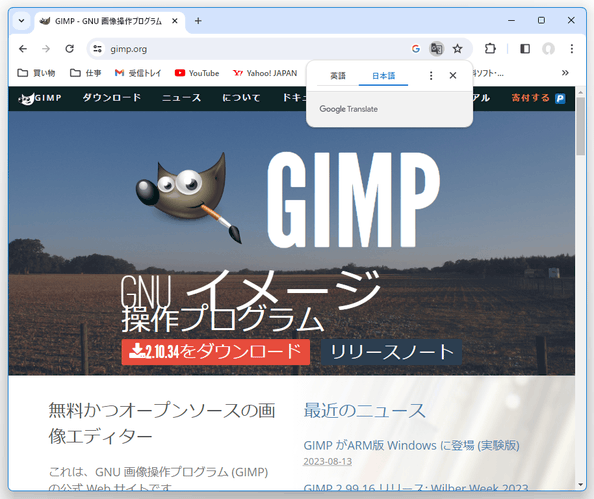The image size is (594, 499).
Task: Open the profile avatar menu
Action: 548,49
